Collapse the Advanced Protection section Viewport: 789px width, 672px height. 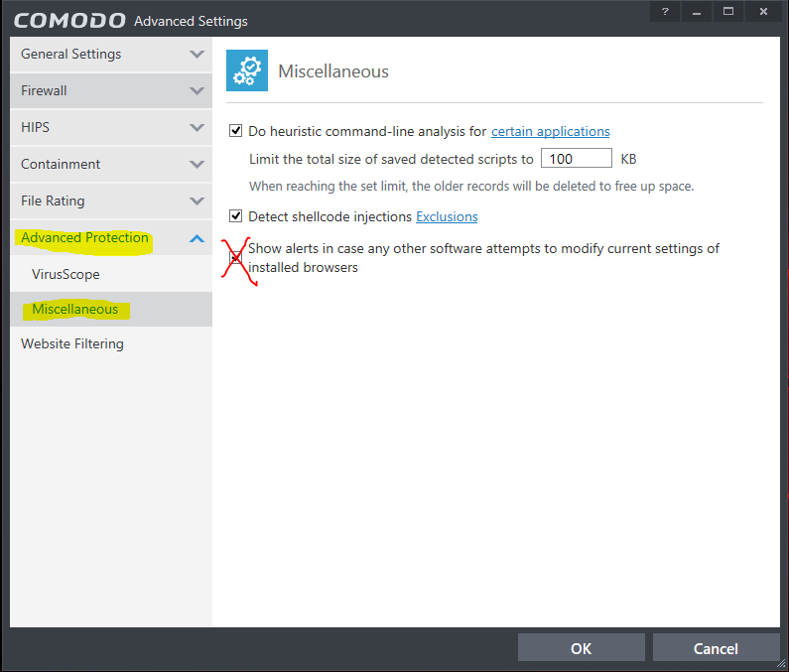coord(197,238)
